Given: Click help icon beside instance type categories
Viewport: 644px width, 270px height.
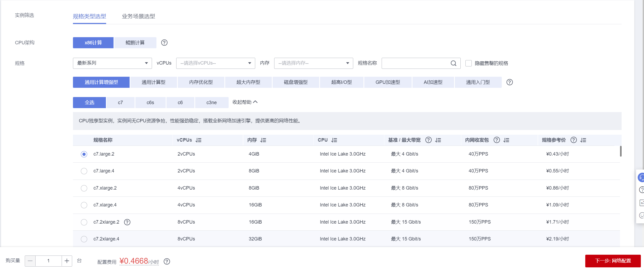Looking at the screenshot, I should coord(509,82).
